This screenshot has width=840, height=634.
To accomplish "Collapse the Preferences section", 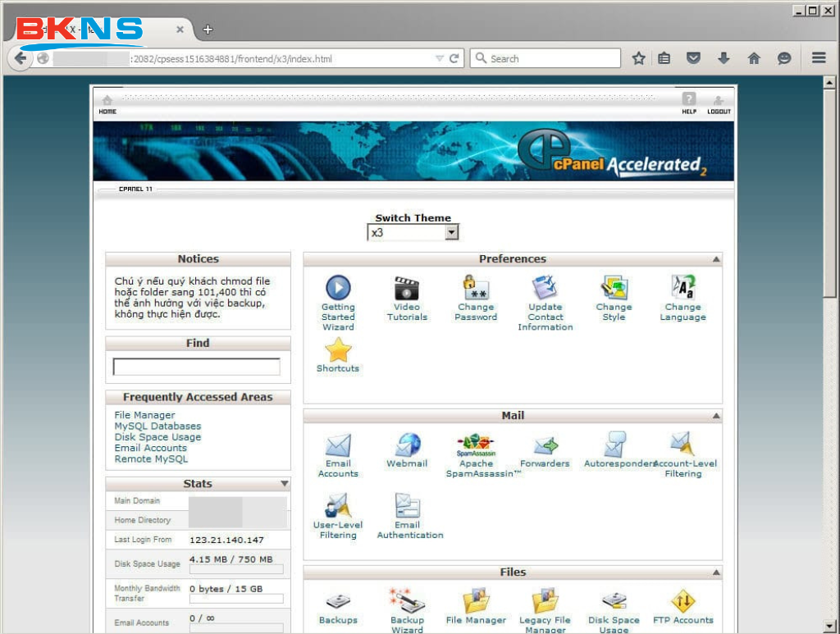I will click(716, 259).
